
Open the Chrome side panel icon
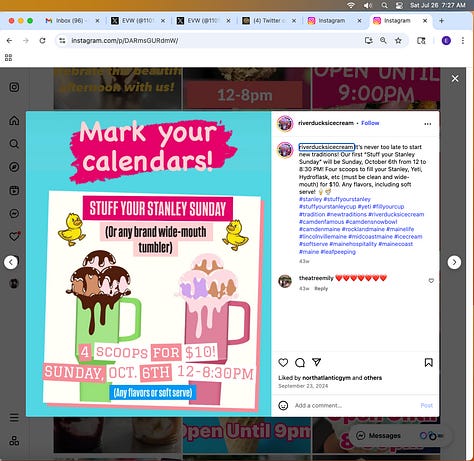[x=421, y=41]
